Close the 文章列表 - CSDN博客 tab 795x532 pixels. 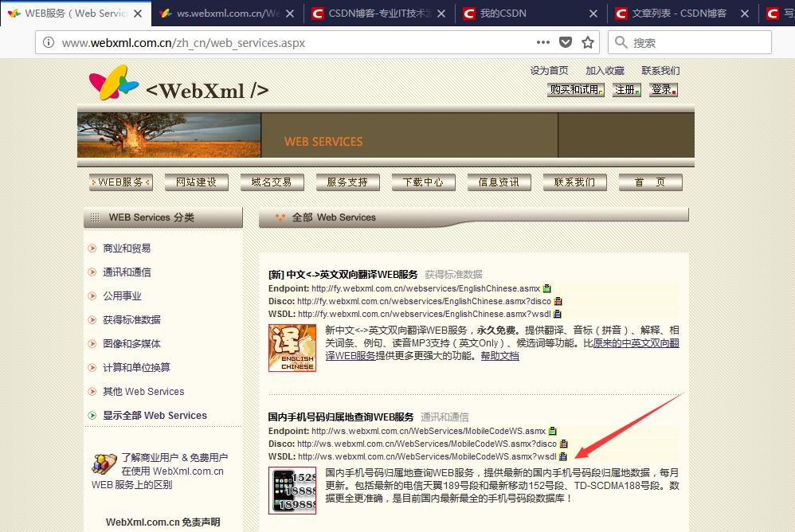tap(744, 14)
